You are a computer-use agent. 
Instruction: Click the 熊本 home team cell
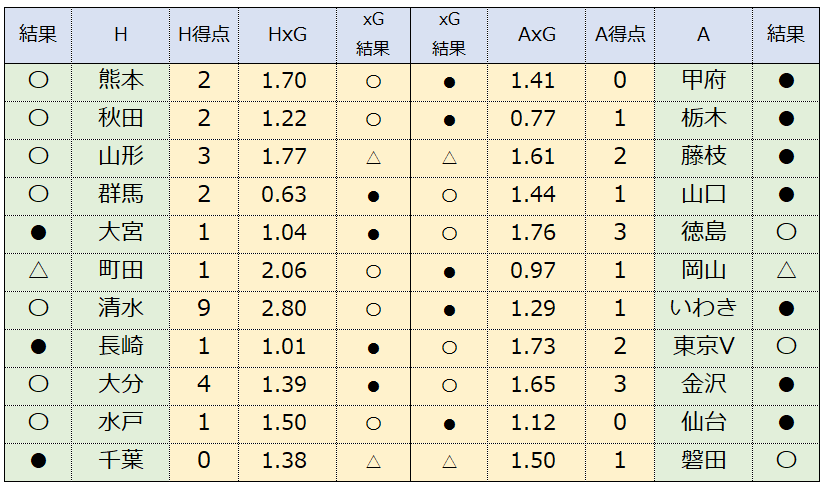[121, 80]
